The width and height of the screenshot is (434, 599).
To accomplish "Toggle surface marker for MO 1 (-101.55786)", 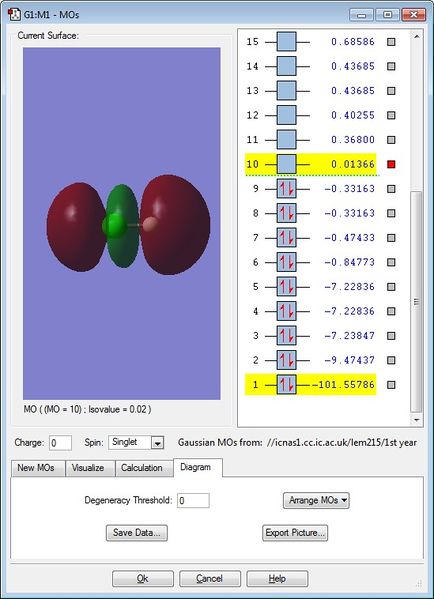I will [x=391, y=385].
